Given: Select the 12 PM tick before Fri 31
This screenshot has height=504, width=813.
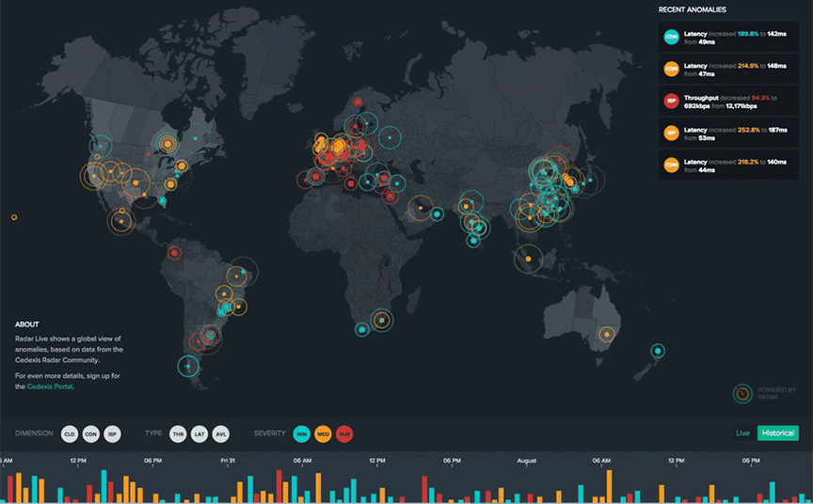Looking at the screenshot, I should pyautogui.click(x=78, y=461).
